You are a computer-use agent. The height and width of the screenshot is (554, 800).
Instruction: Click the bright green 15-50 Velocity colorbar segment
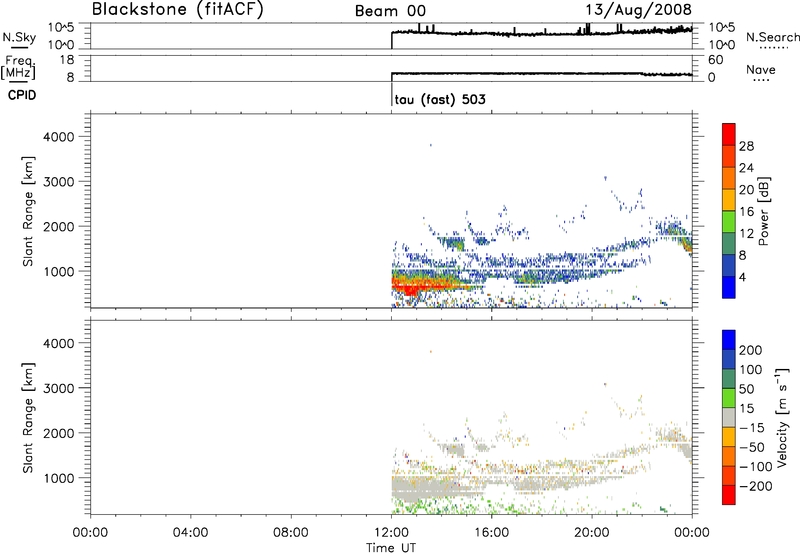(x=729, y=398)
